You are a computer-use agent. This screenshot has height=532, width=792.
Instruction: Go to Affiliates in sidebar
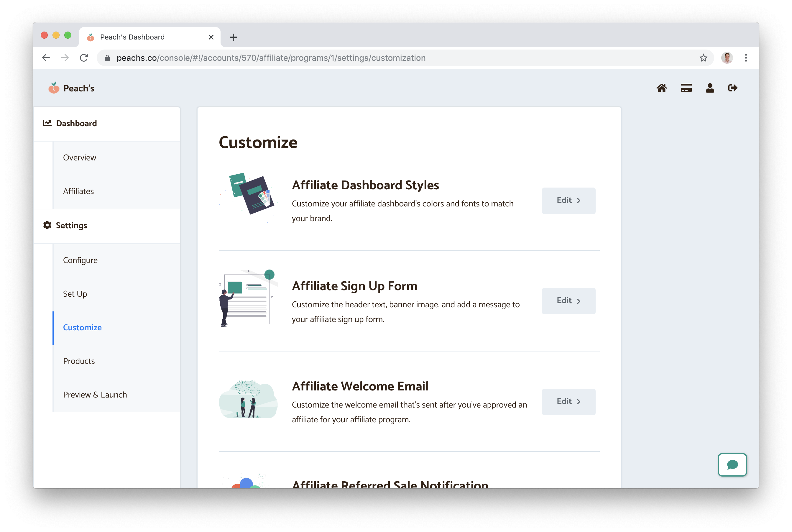point(78,191)
